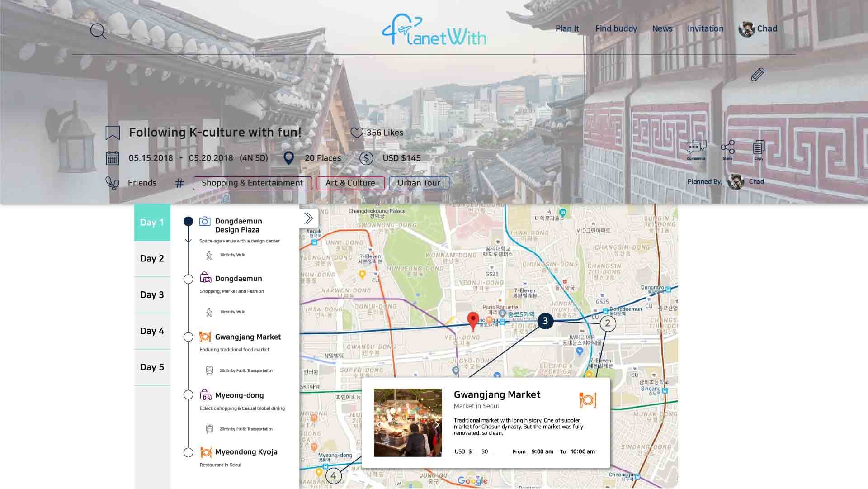Click the Share icon
This screenshot has height=489, width=868.
coord(727,148)
